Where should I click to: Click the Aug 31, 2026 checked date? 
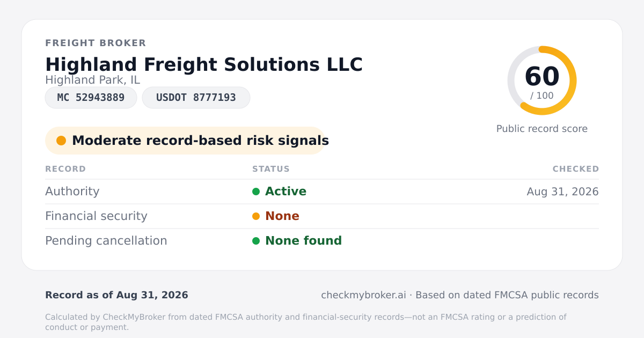563,192
